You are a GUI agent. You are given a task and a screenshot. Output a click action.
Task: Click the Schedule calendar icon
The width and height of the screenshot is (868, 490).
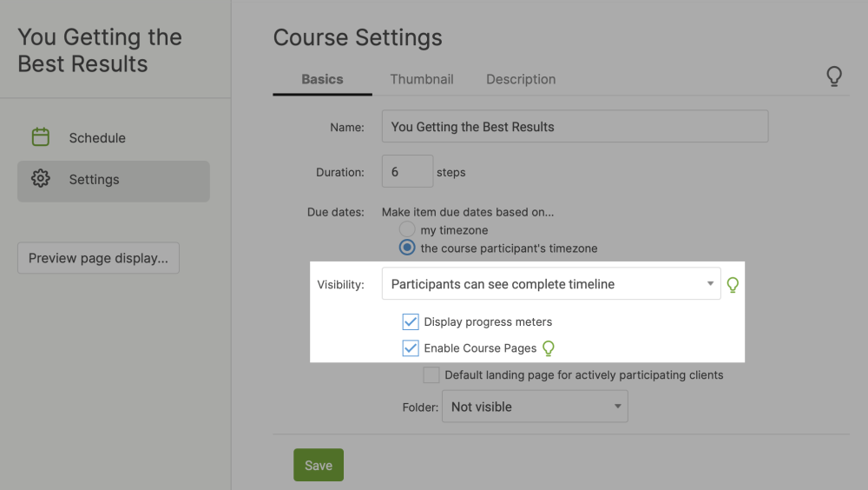(41, 137)
